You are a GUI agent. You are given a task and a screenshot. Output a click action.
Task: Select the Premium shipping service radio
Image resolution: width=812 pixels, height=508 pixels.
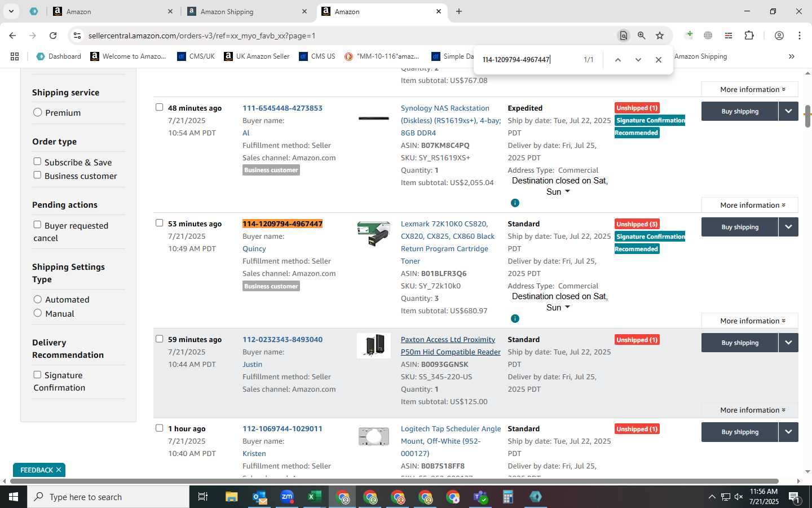point(38,112)
